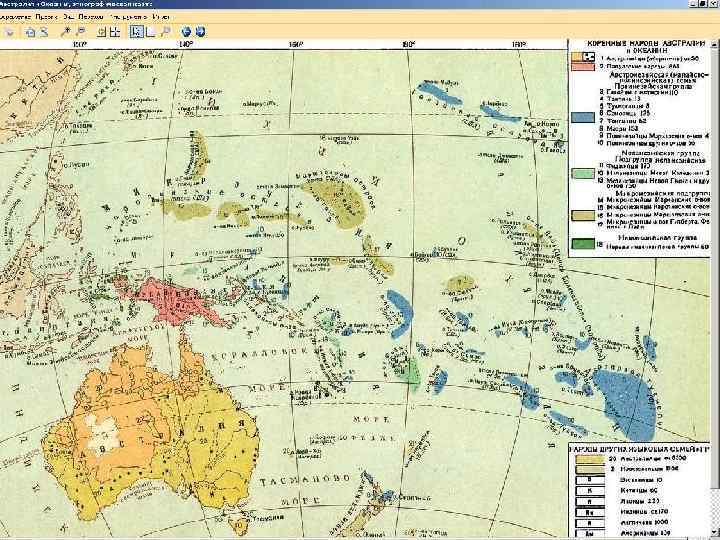Click the faded magnifier icon before the globes
The width and height of the screenshot is (720, 540).
click(x=166, y=32)
